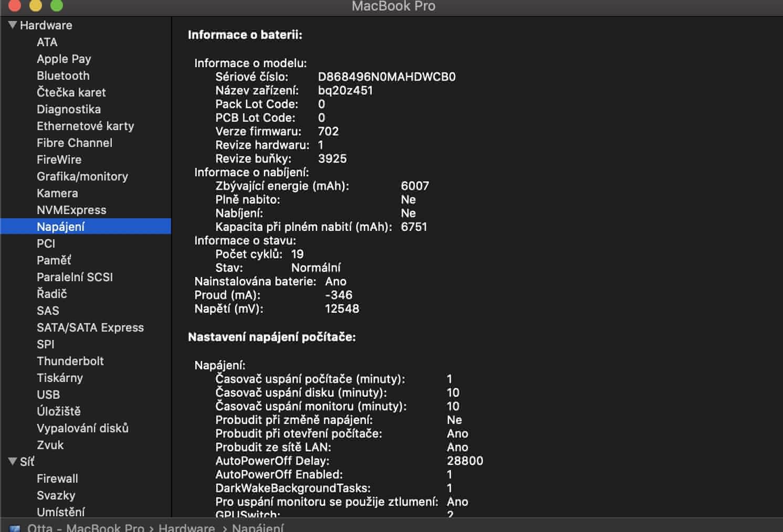Image resolution: width=783 pixels, height=532 pixels.
Task: Show the Thunderbolt information
Action: click(70, 361)
